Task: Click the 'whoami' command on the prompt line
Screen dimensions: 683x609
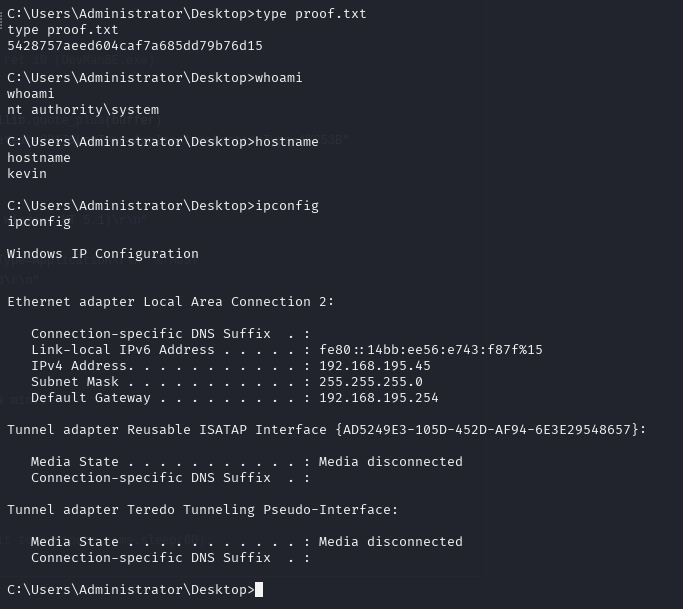Action: pos(279,78)
